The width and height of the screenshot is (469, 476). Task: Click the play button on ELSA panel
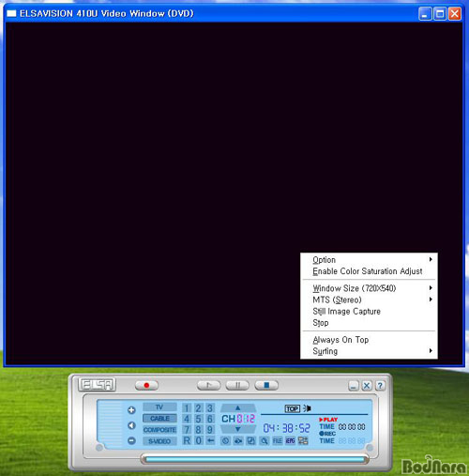point(208,385)
